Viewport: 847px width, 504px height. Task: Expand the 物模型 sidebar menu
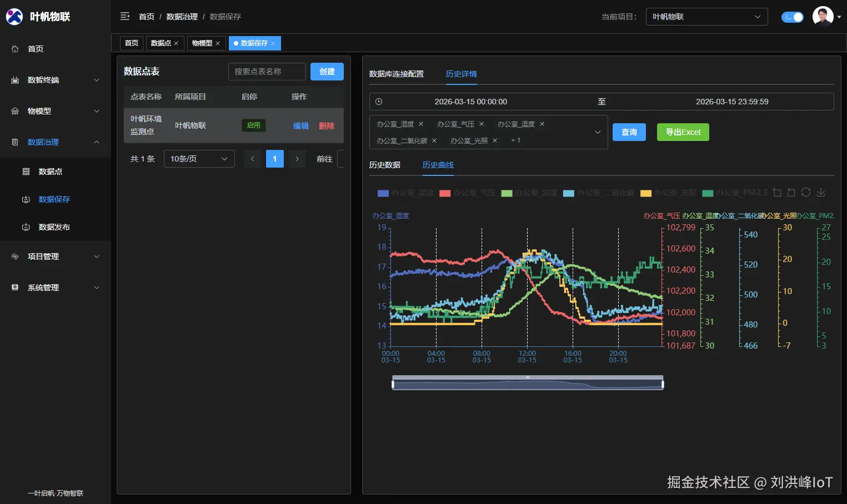97,111
